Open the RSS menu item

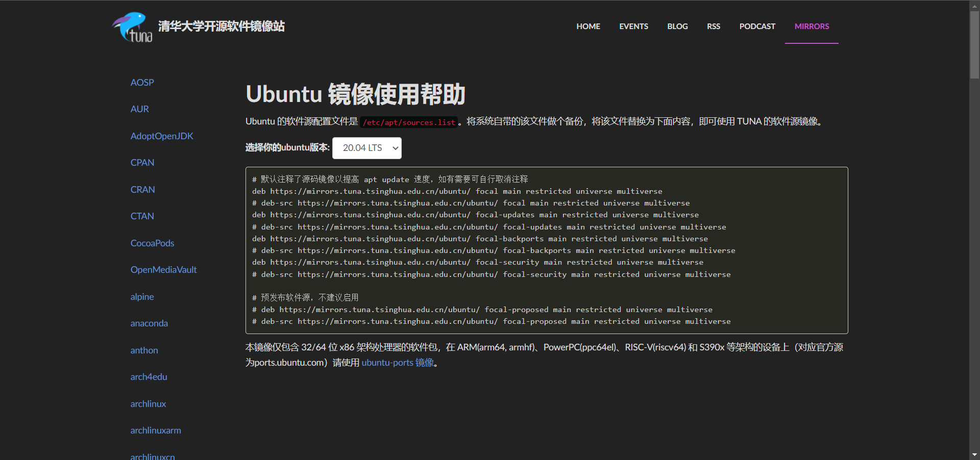(x=713, y=27)
